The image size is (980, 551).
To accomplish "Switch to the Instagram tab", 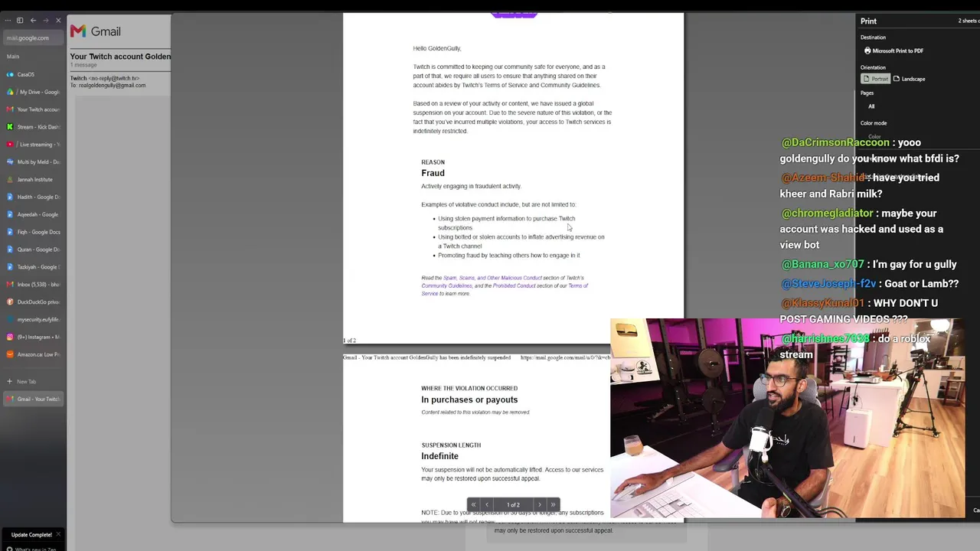I will 33,337.
